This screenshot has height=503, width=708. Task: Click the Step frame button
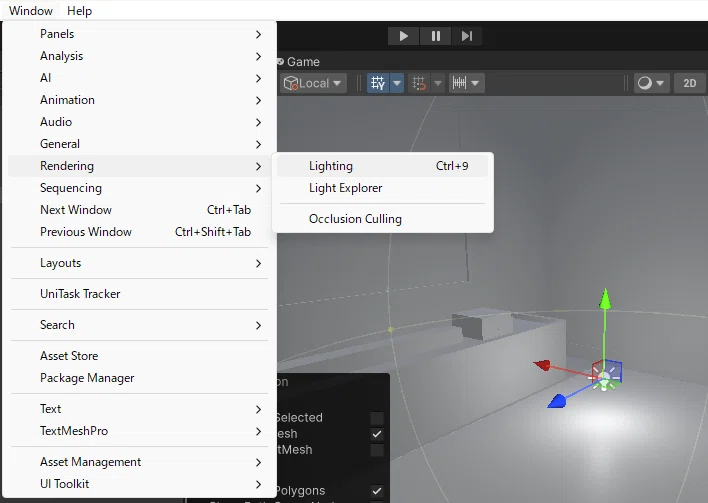point(466,36)
